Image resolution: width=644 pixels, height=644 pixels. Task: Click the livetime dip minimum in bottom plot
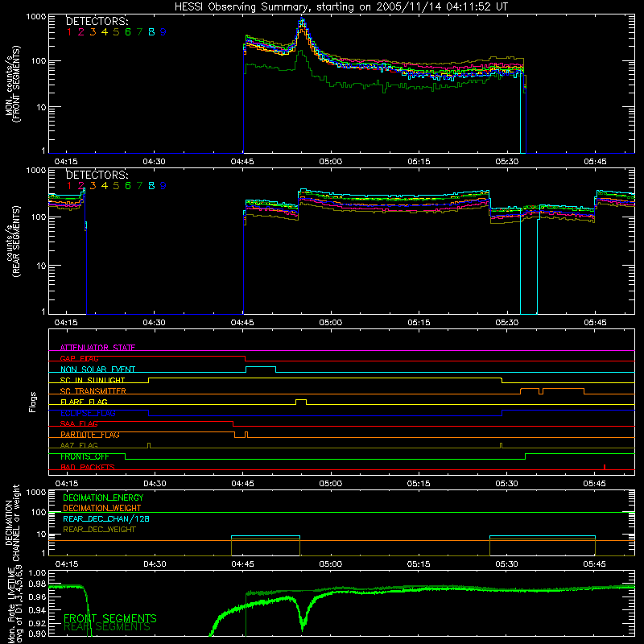coord(303,630)
